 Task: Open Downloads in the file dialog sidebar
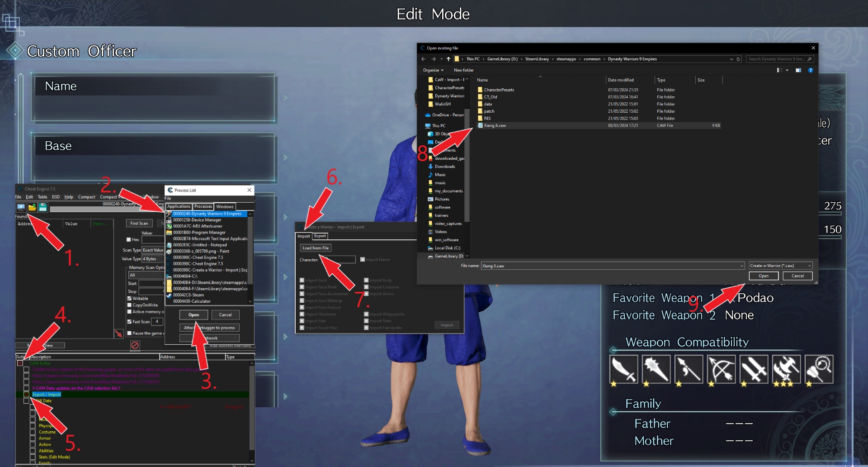[444, 167]
